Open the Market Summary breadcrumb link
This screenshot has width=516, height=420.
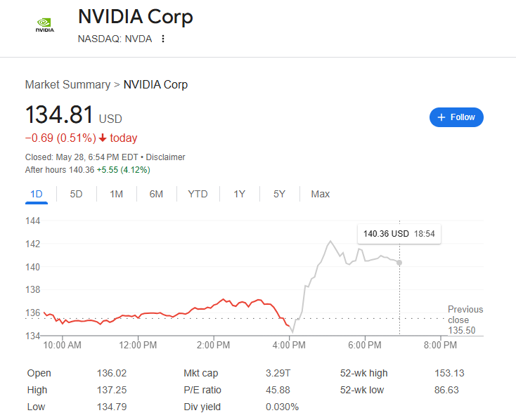[67, 84]
